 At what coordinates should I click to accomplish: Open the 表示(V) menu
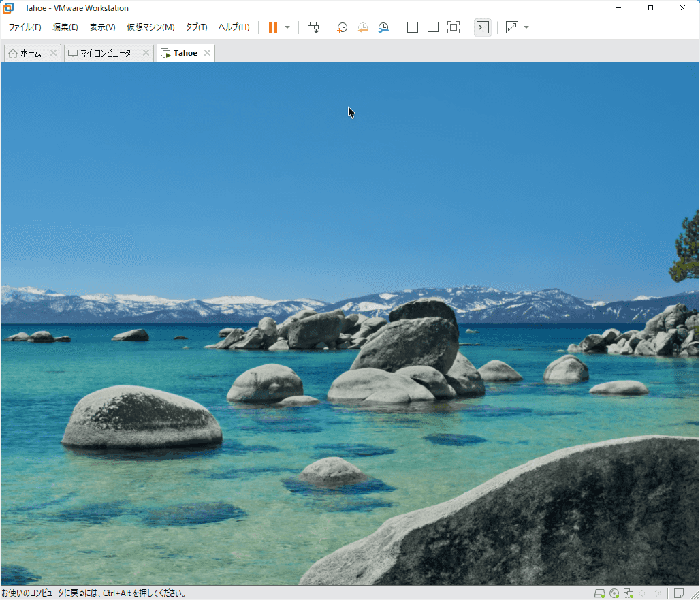click(102, 27)
